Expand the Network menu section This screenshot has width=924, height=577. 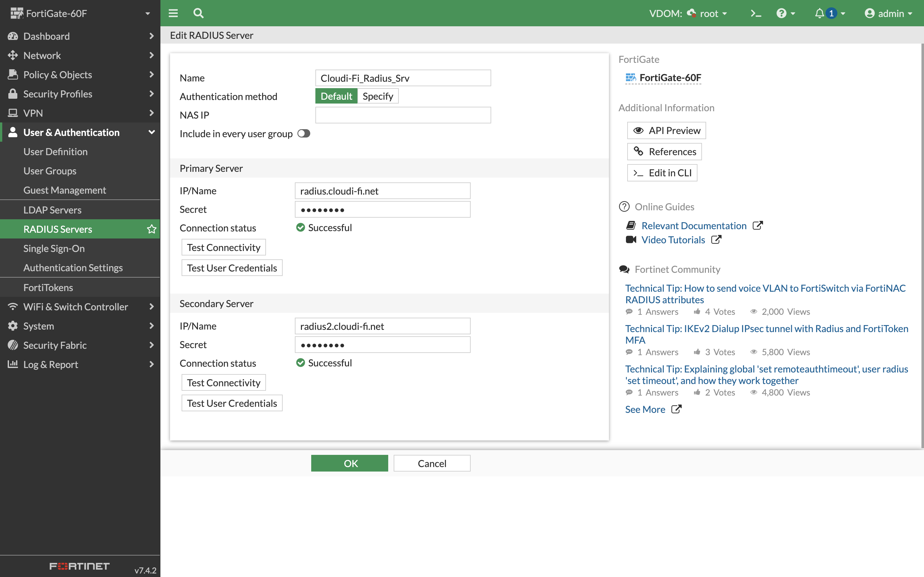42,55
